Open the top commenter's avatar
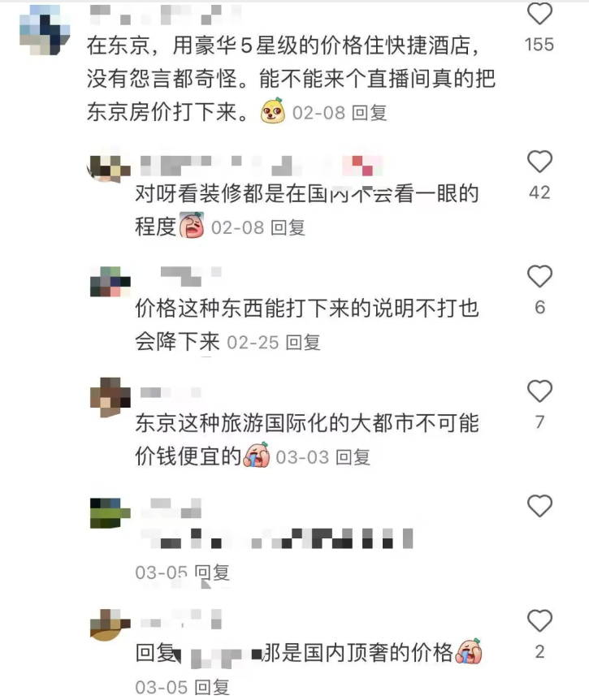This screenshot has height=700, width=589. pyautogui.click(x=45, y=30)
